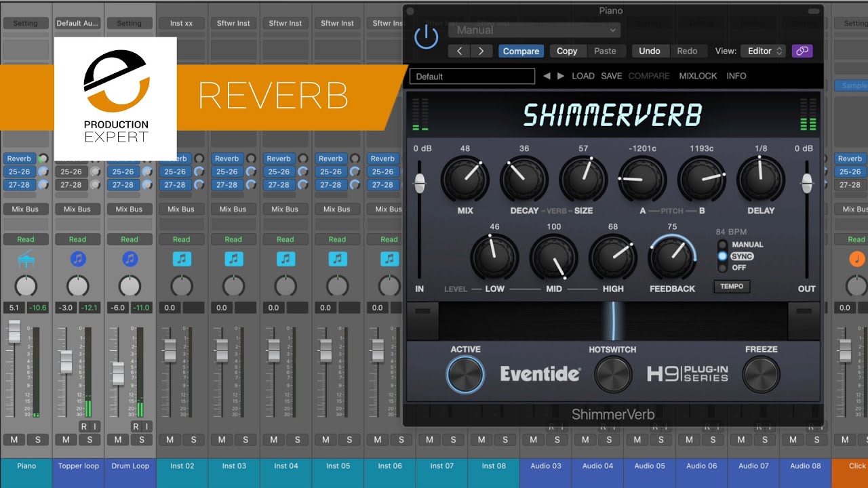Click the music note icon on Topper loop channel
The image size is (868, 488).
(78, 258)
